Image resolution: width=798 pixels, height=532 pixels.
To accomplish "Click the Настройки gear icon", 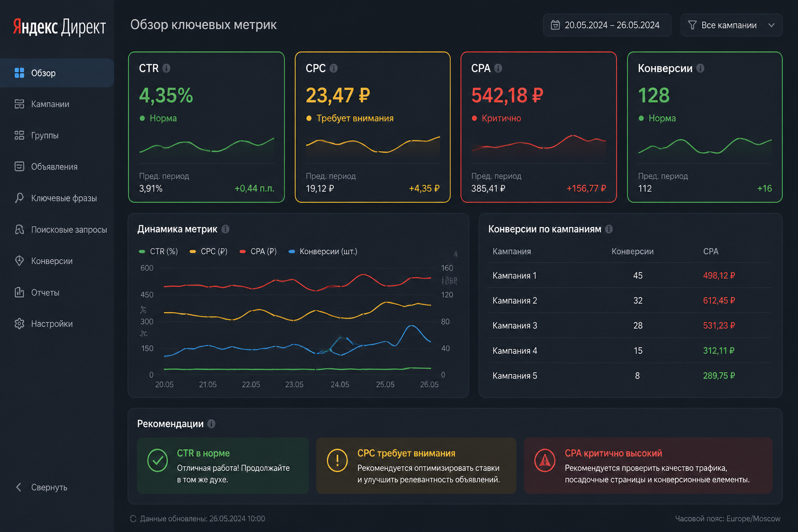I will [19, 324].
